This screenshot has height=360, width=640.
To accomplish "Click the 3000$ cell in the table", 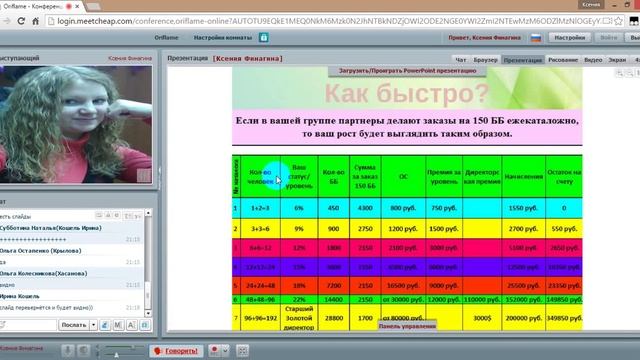I will (482, 318).
